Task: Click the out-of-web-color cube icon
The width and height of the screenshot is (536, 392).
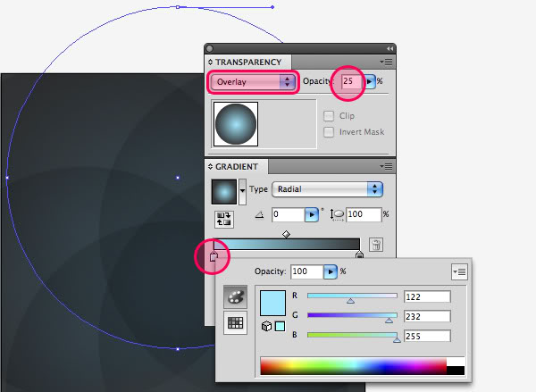Action: pos(266,326)
